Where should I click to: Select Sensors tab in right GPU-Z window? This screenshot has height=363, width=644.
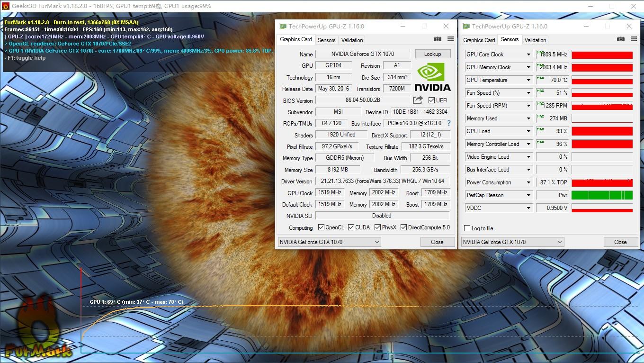510,39
